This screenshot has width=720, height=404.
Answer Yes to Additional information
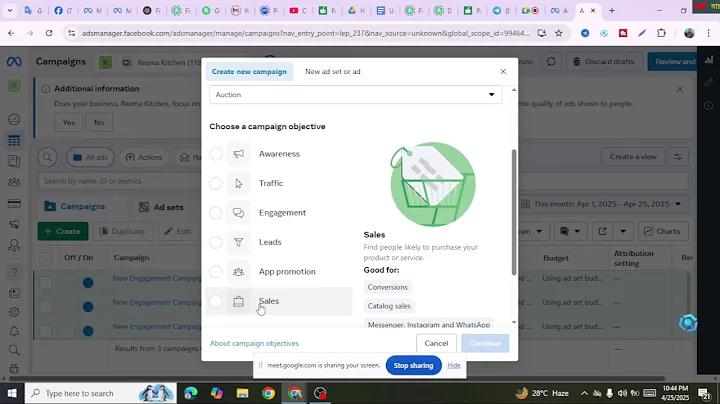[x=69, y=123]
